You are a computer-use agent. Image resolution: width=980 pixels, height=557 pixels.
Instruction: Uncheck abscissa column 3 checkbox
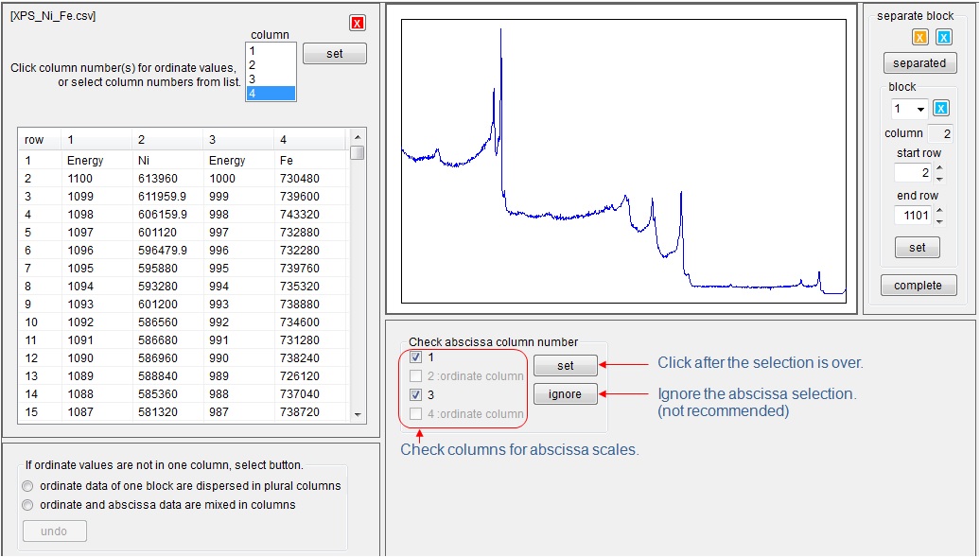[x=417, y=394]
